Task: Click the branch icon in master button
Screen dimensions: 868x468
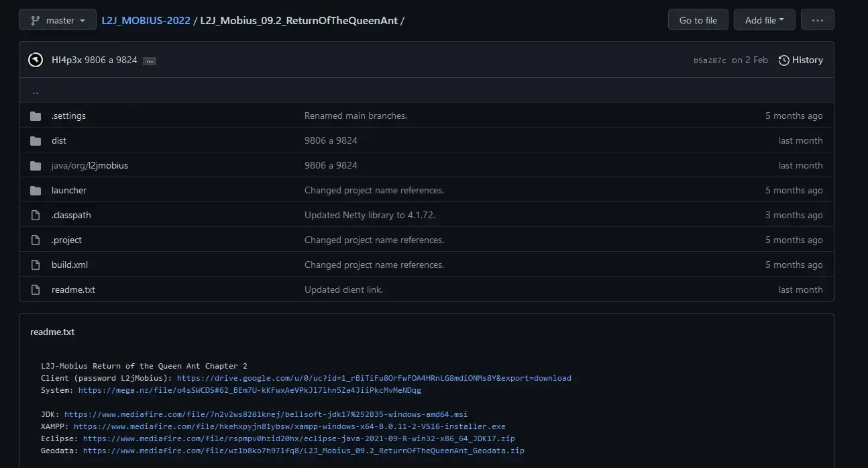Action: tap(36, 20)
